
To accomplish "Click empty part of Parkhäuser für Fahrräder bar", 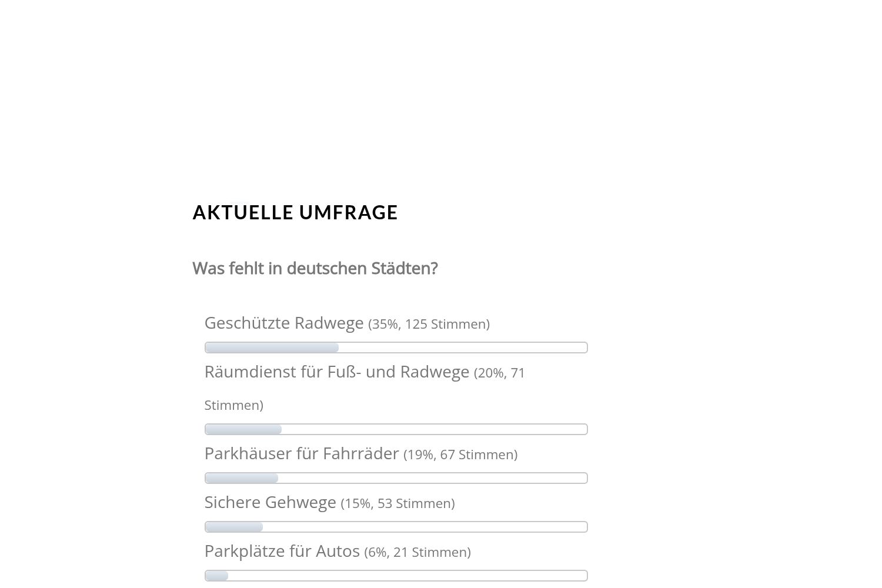I will 432,478.
